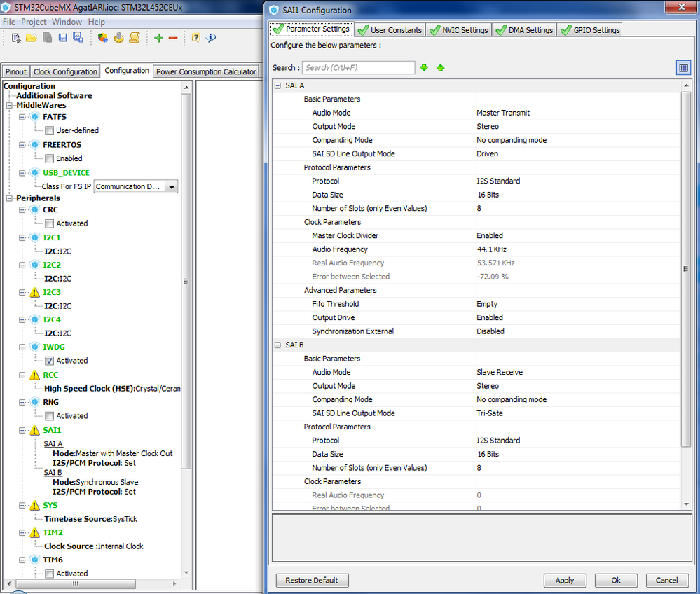
Task: Click the green up arrow next to Search
Action: [x=441, y=67]
